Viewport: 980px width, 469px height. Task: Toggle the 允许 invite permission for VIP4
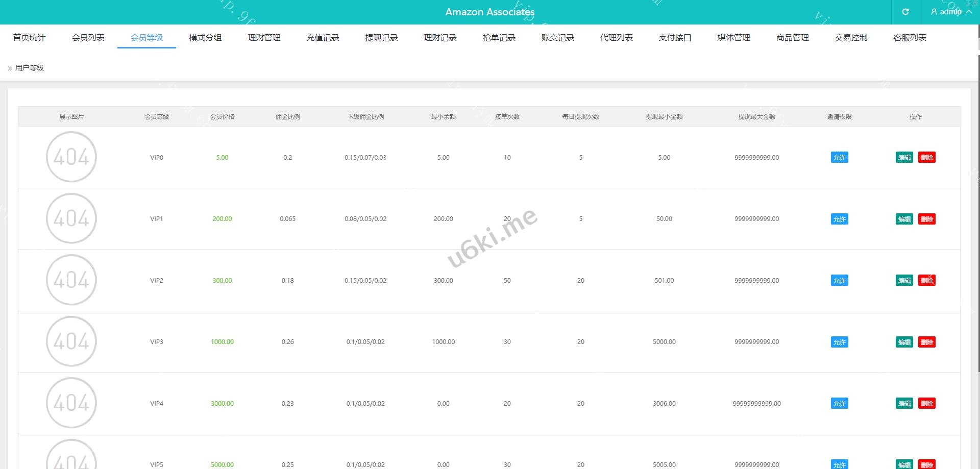point(839,403)
